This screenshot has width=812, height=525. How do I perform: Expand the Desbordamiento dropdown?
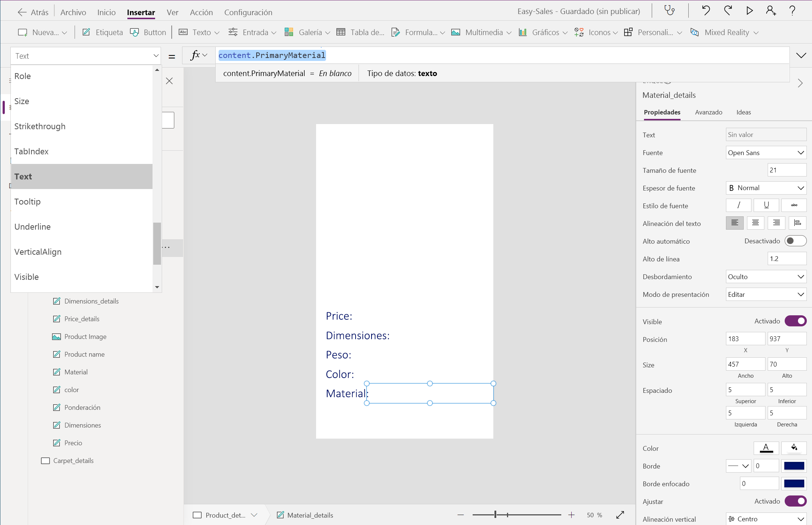(x=766, y=277)
